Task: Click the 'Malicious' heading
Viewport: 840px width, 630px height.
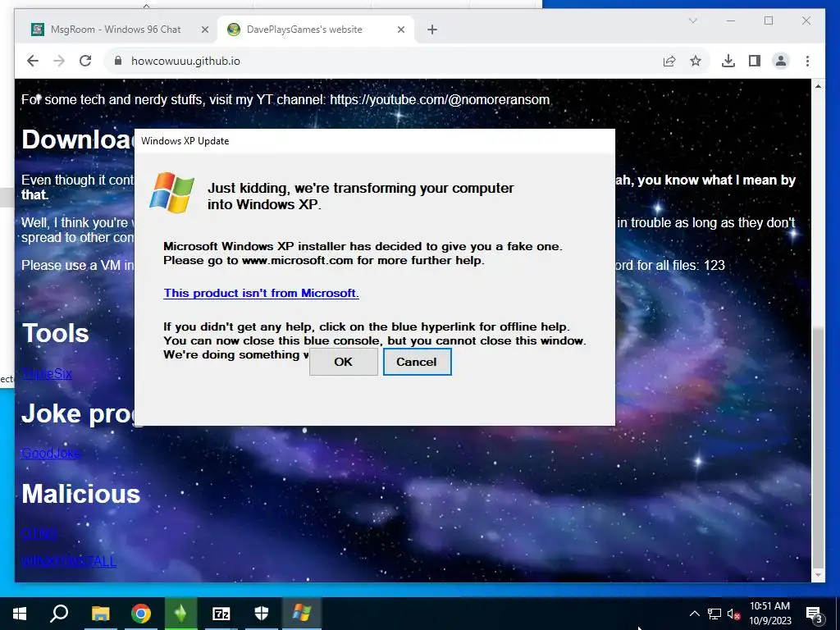Action: click(81, 494)
